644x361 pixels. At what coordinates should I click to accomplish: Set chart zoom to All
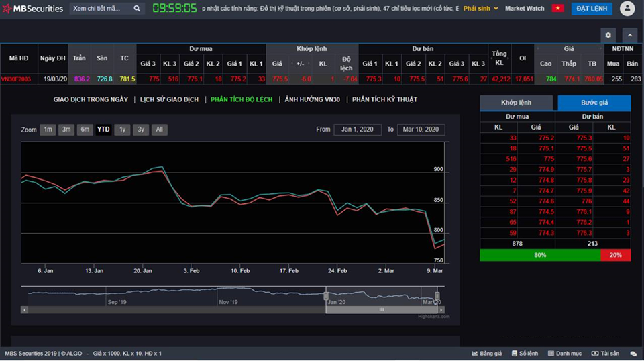[160, 130]
